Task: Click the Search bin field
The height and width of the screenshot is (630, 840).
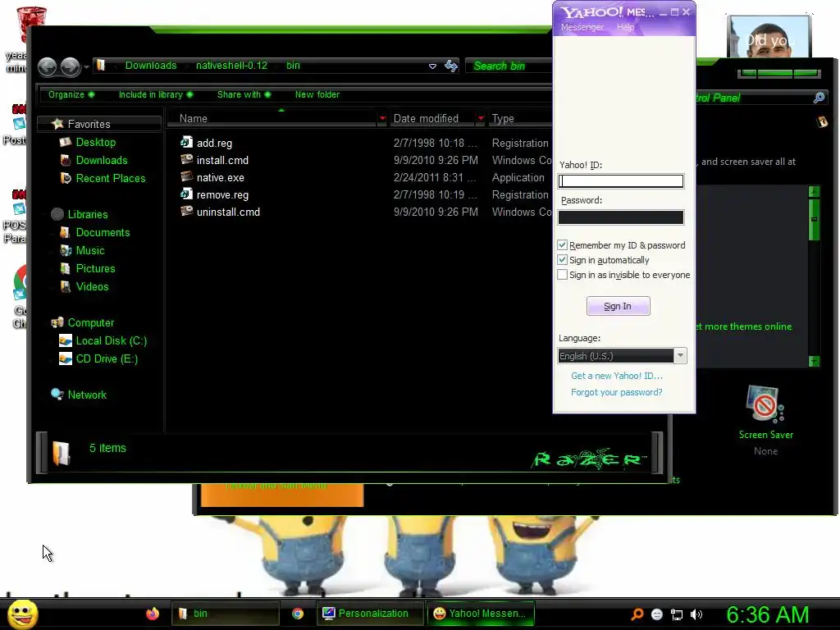Action: coord(509,66)
